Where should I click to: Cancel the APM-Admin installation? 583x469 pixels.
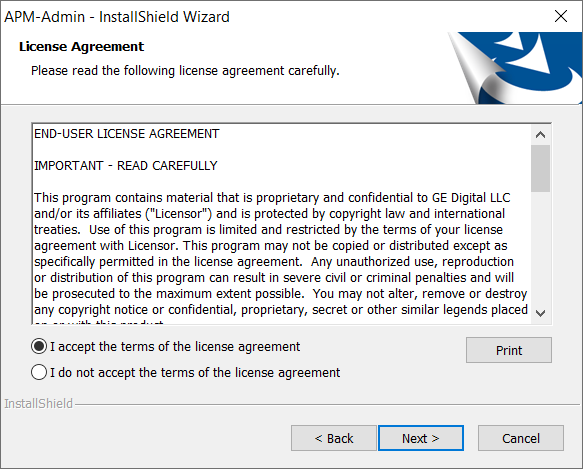pos(521,438)
